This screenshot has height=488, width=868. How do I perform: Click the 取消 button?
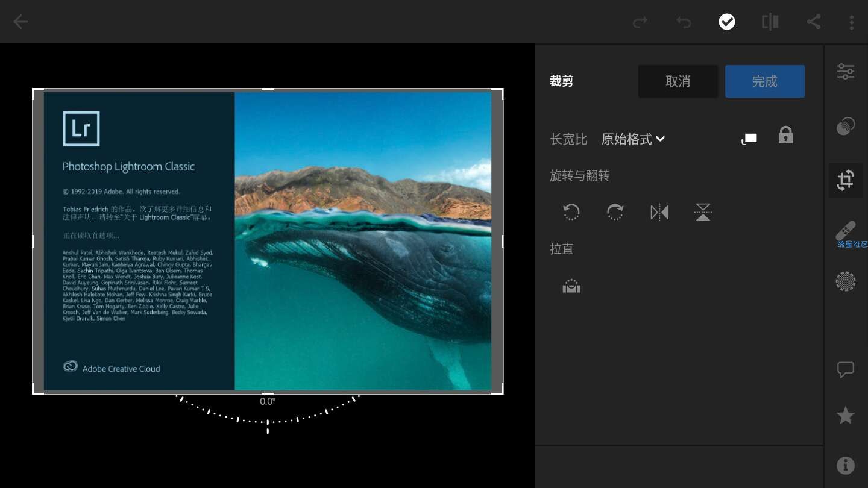coord(678,81)
